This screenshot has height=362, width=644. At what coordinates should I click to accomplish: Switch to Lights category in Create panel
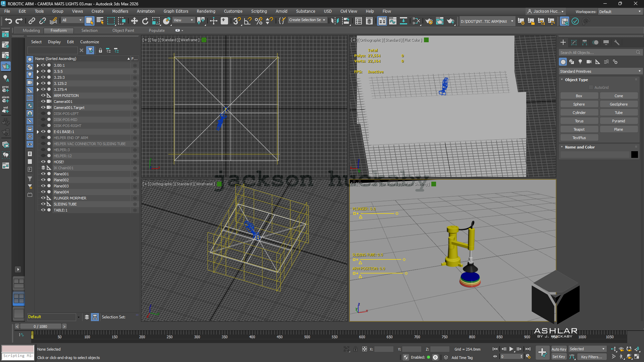(580, 62)
